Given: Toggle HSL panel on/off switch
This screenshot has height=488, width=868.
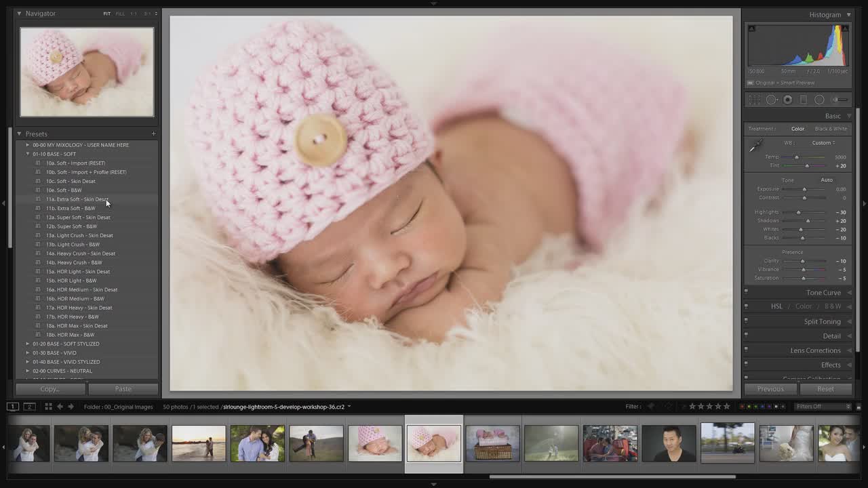Looking at the screenshot, I should (746, 305).
